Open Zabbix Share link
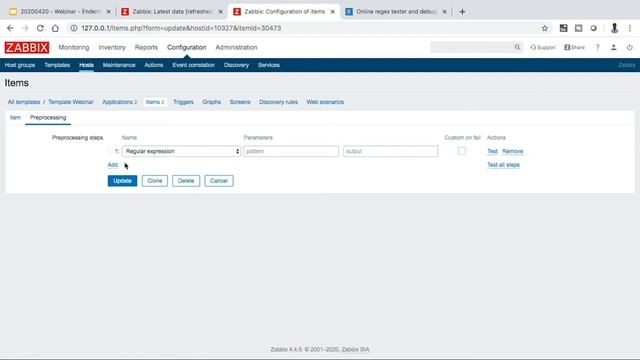640x360 pixels. click(x=574, y=47)
